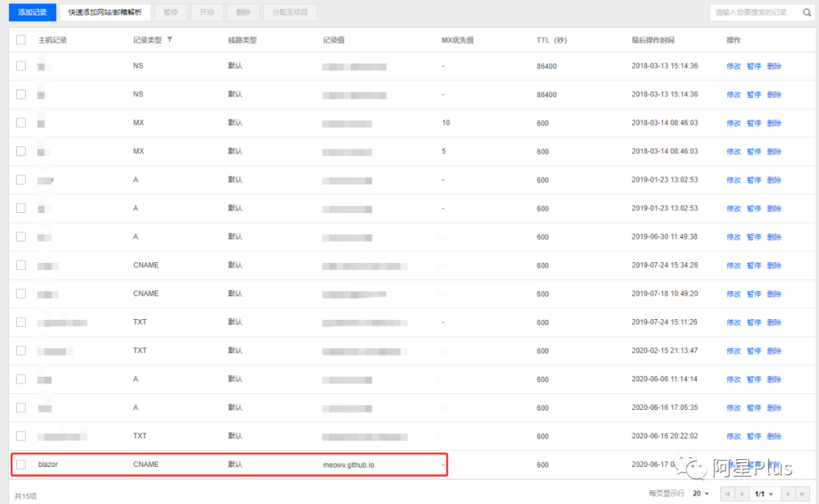Click 删除 in 2020-06-16 17:05:35 row
The width and height of the screenshot is (819, 504).
pyautogui.click(x=774, y=408)
